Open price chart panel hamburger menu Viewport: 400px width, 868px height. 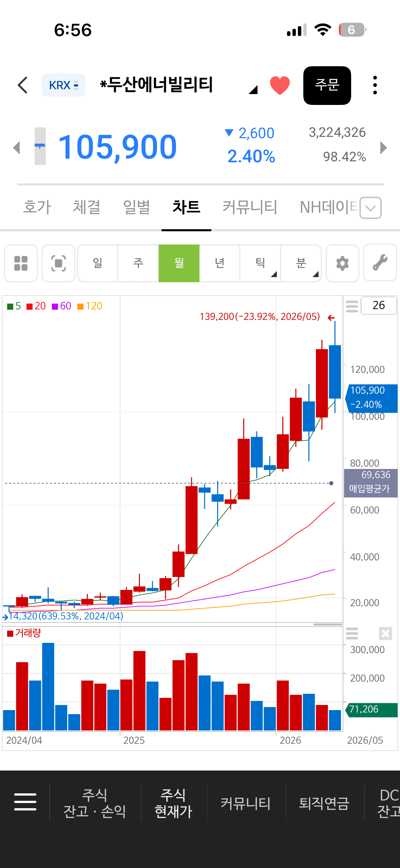click(352, 306)
